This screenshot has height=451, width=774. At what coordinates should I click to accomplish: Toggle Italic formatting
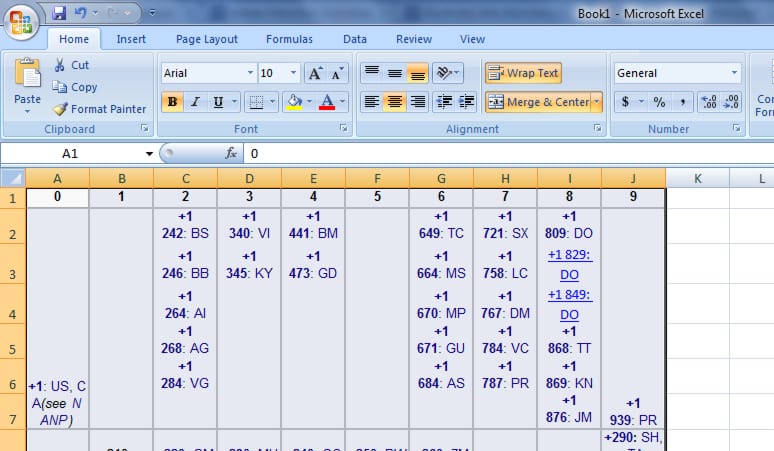[x=195, y=102]
